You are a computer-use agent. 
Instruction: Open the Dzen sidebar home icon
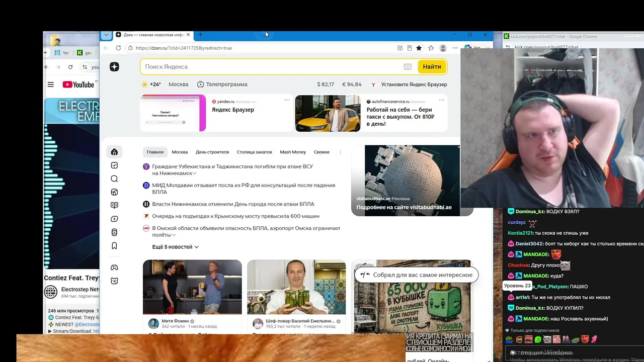114,152
